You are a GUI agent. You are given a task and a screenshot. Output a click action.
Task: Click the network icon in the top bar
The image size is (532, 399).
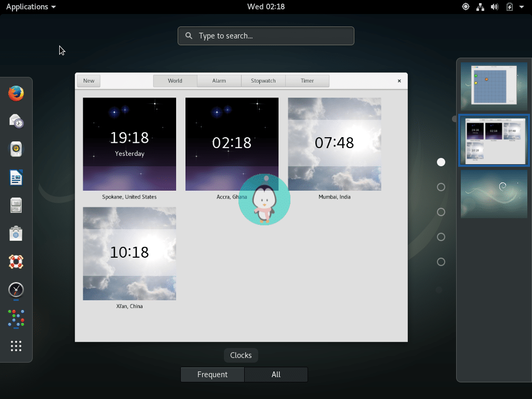point(480,7)
